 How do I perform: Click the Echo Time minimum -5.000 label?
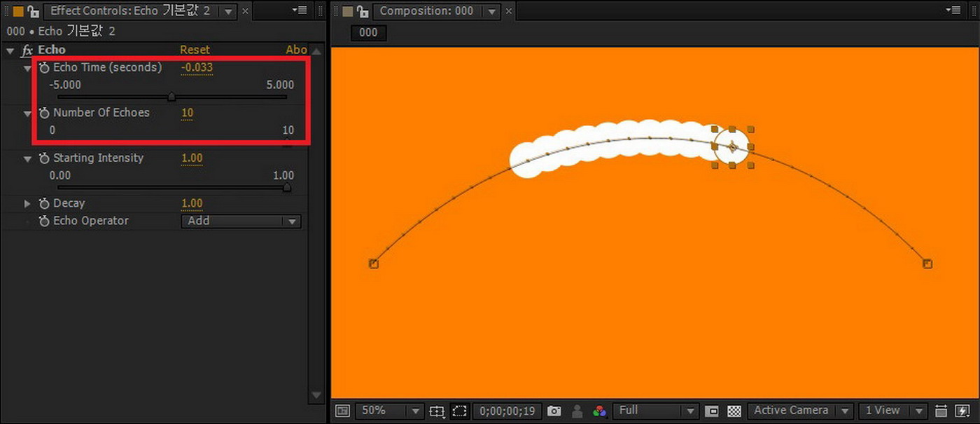(65, 85)
